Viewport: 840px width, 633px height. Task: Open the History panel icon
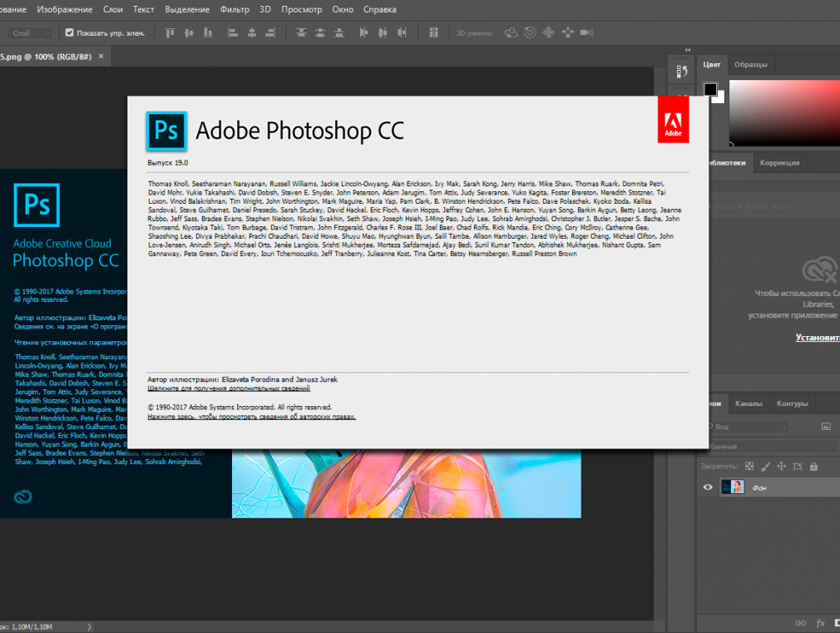[681, 72]
